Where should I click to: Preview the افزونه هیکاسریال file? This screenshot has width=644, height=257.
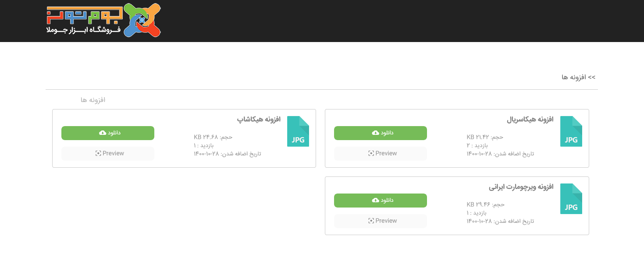point(380,154)
